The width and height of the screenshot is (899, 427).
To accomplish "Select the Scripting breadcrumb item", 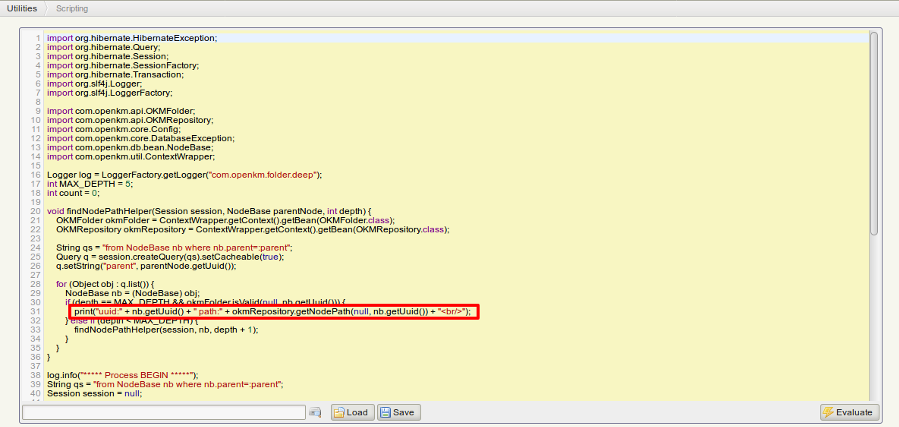I will point(71,8).
